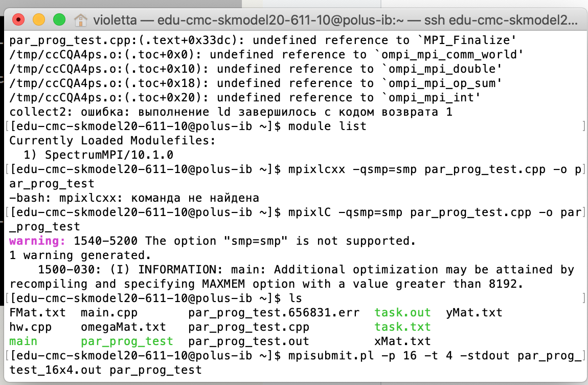588x385 pixels.
Task: Click the 'omegaMat.txt' filename
Action: pyautogui.click(x=123, y=327)
